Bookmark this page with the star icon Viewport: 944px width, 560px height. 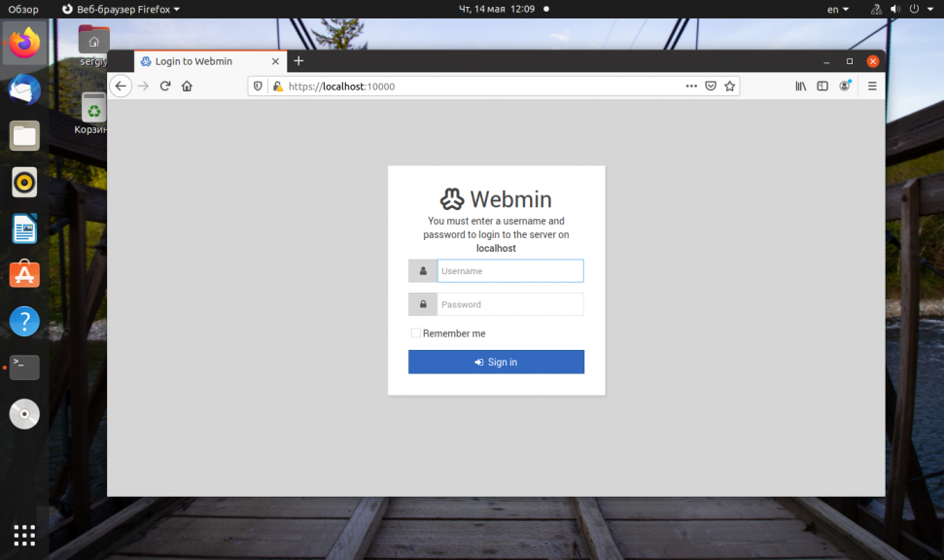tap(730, 86)
